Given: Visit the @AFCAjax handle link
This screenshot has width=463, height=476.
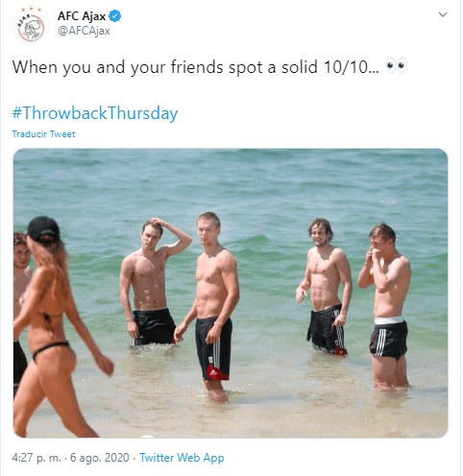Looking at the screenshot, I should pos(84,31).
